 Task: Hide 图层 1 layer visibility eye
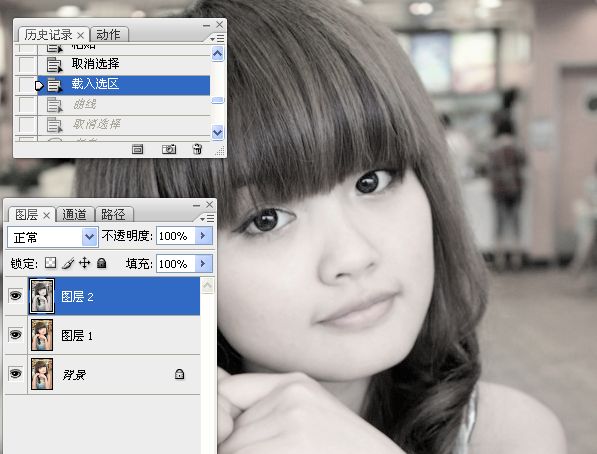pos(16,335)
